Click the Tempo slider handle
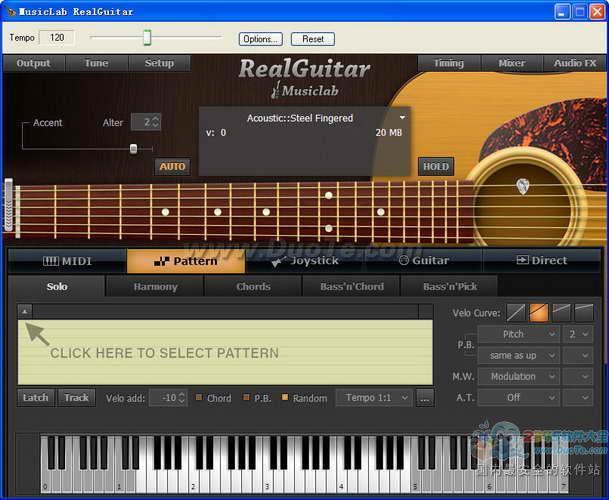This screenshot has width=609, height=500. (147, 37)
